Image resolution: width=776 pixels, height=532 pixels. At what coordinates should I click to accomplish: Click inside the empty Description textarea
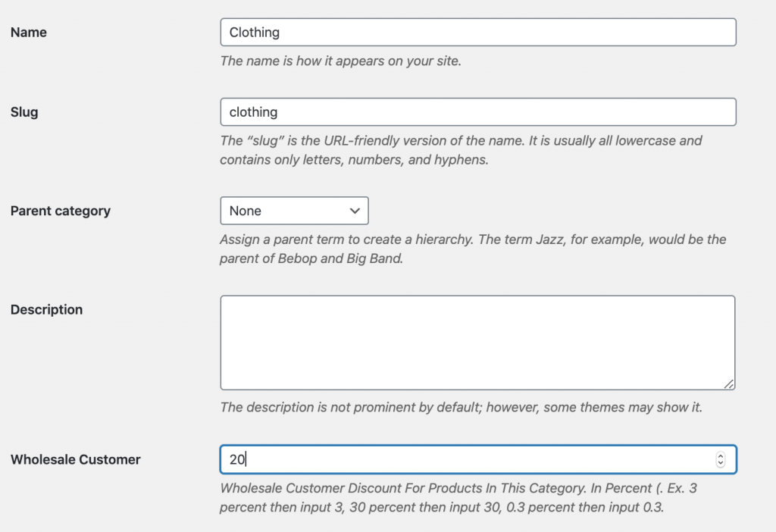point(477,343)
